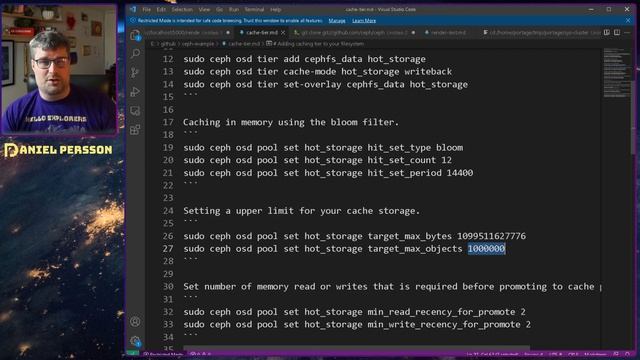Click the Manage link in banner

[337, 20]
